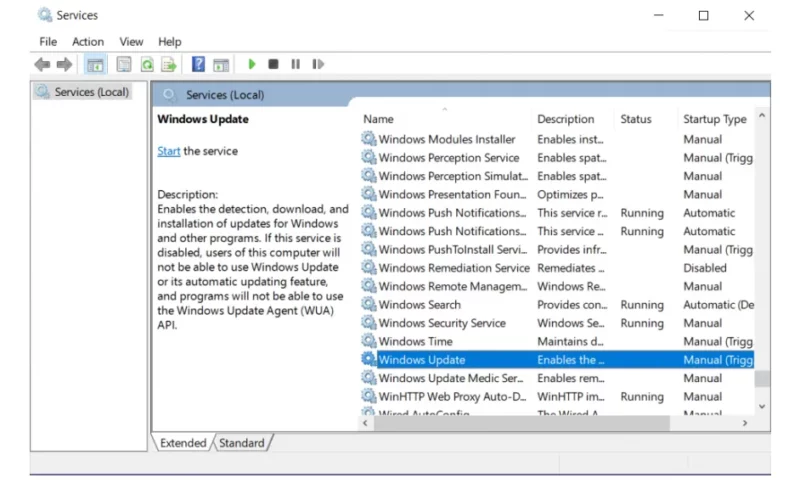Click gear icon of WinHTTP Web Proxy row
The height and width of the screenshot is (500, 800).
tap(368, 396)
